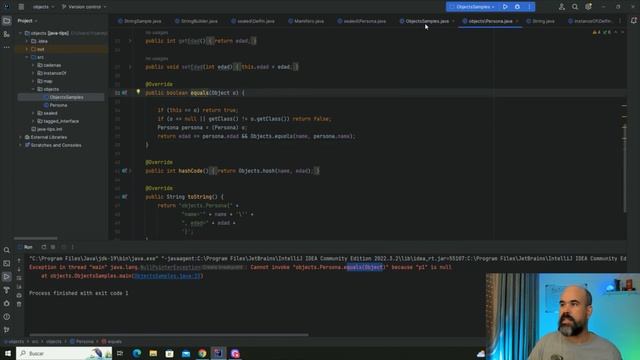Click the console horizontal scrollbar
640x360 pixels.
[x=169, y=335]
